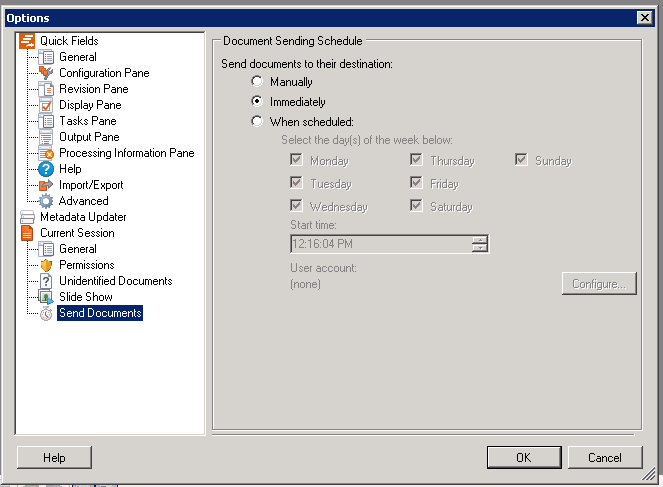Click the Display Pane checkmark icon

tap(46, 105)
